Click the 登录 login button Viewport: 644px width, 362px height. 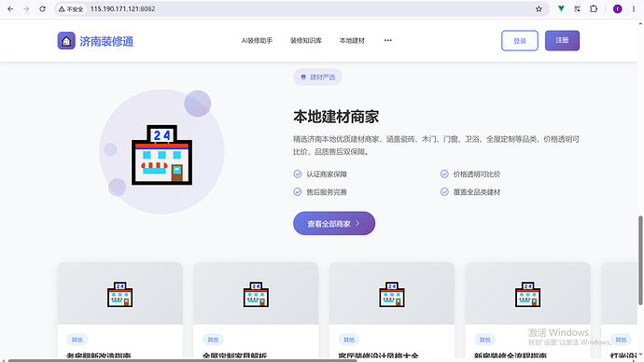[x=520, y=41]
